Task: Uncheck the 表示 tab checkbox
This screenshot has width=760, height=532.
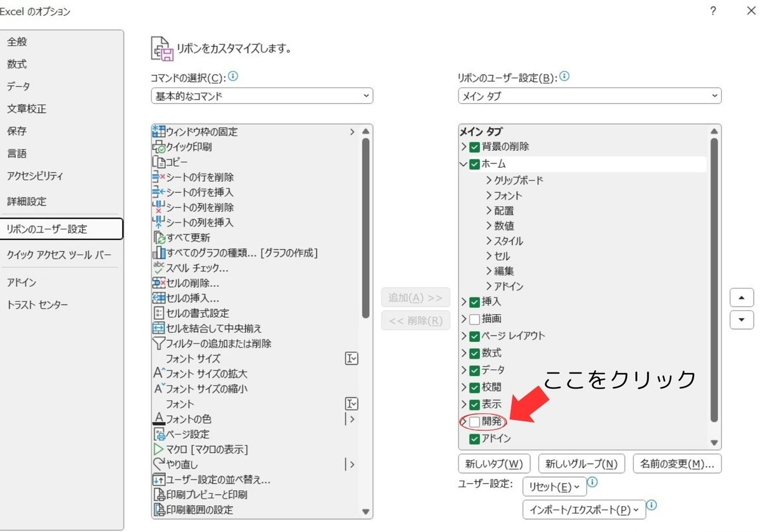Action: pyautogui.click(x=474, y=404)
